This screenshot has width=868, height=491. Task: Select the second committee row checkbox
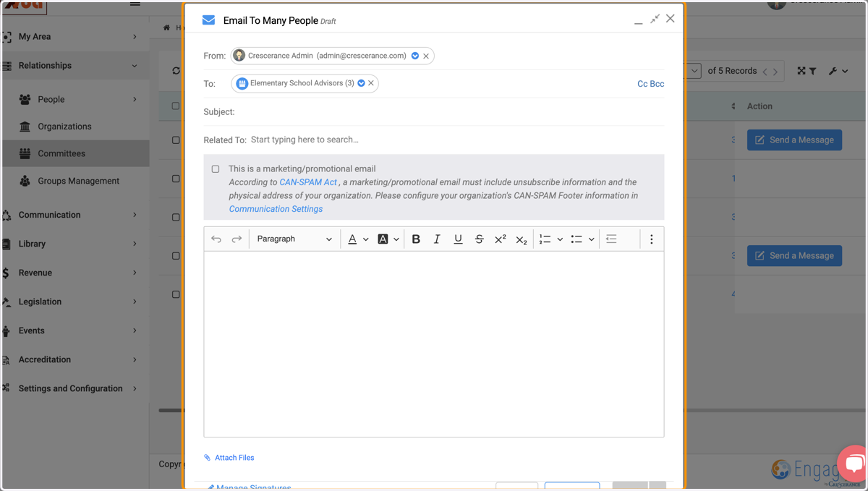pyautogui.click(x=176, y=179)
